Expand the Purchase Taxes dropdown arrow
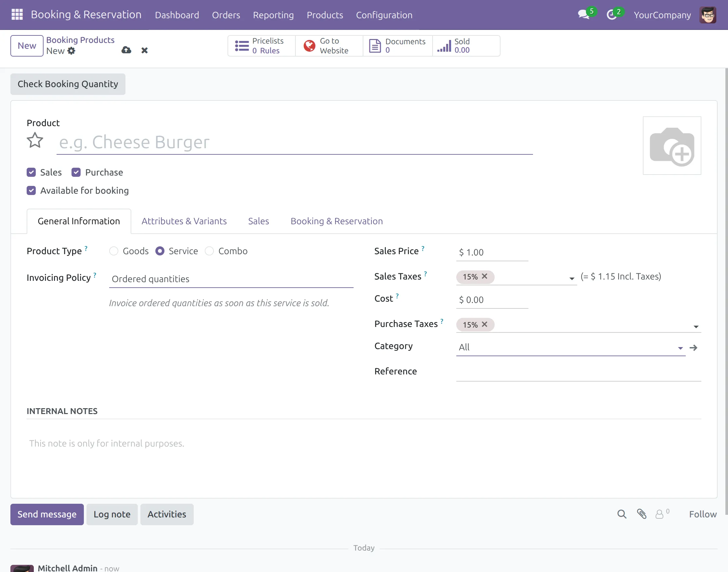This screenshot has width=728, height=572. click(696, 327)
